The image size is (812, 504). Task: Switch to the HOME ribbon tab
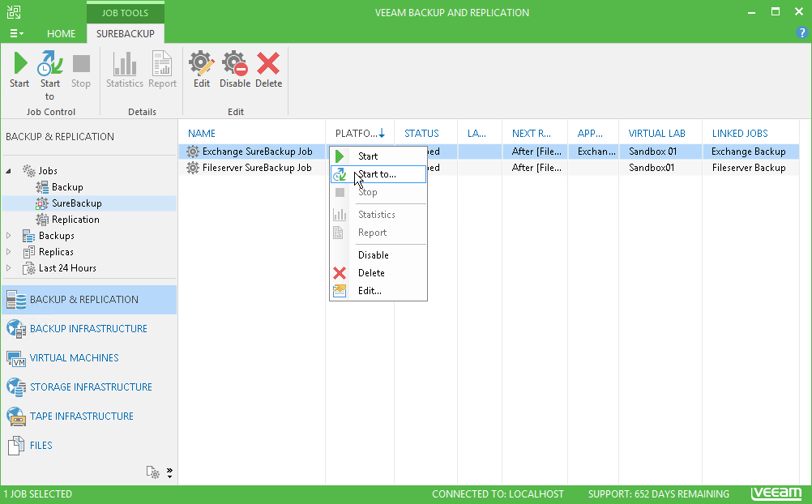61,34
